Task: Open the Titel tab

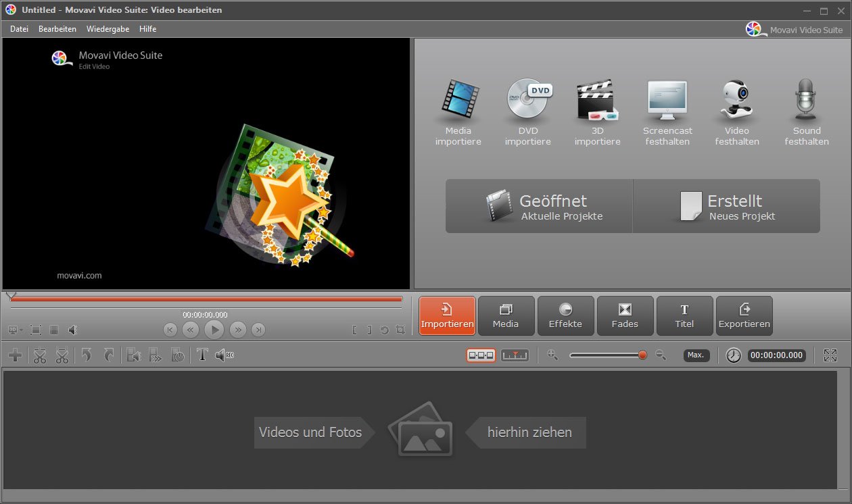Action: [x=684, y=316]
